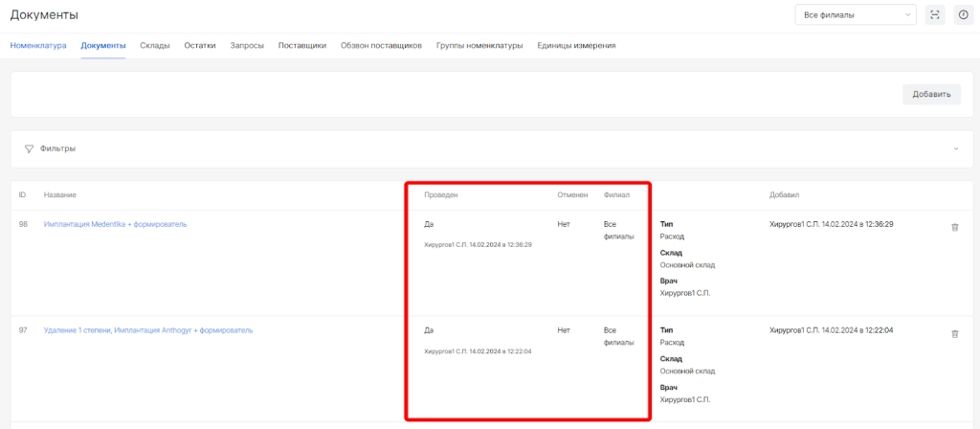Open the 'Все филиалы' branch dropdown
This screenshot has height=429, width=980.
tap(856, 14)
